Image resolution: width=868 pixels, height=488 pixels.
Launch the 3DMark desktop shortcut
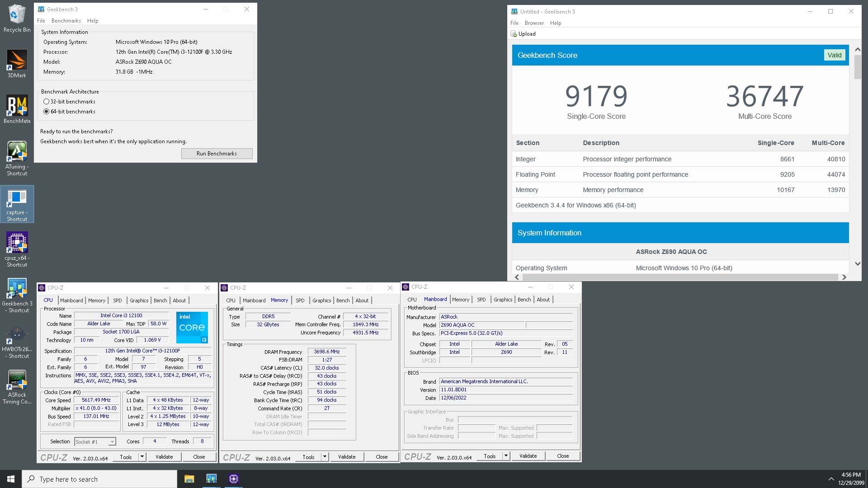[17, 64]
